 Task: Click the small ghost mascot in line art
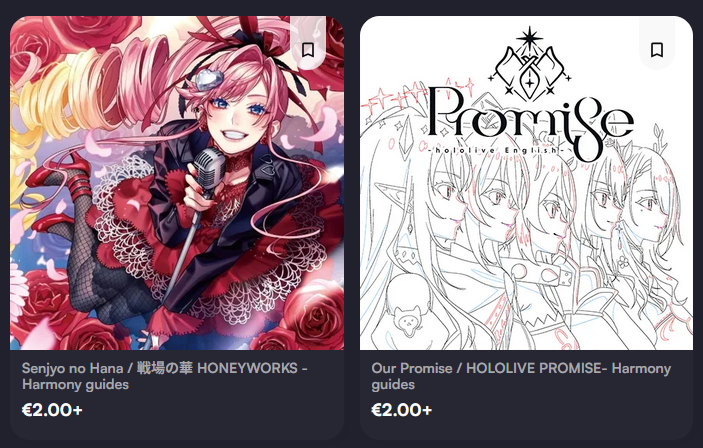[x=408, y=321]
